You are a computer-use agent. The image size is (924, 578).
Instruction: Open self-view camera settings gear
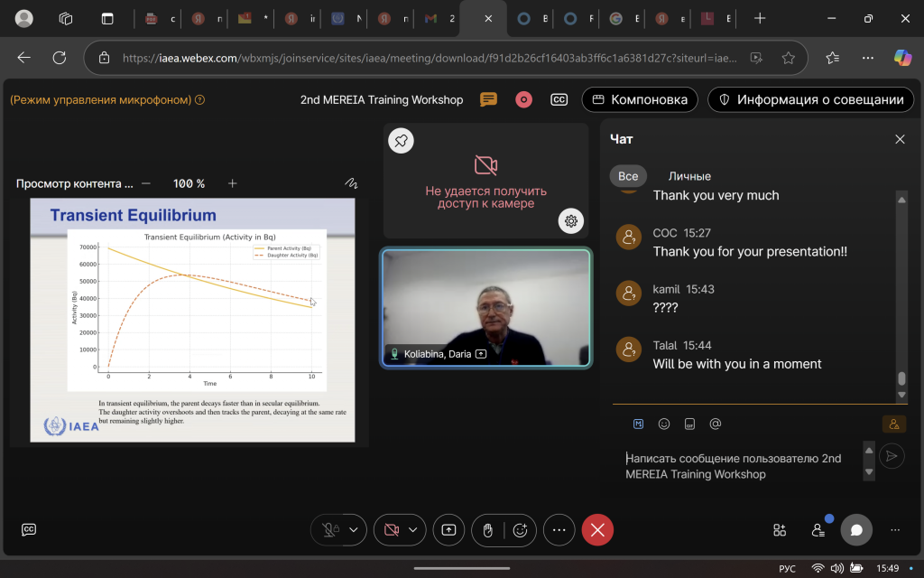(x=571, y=220)
